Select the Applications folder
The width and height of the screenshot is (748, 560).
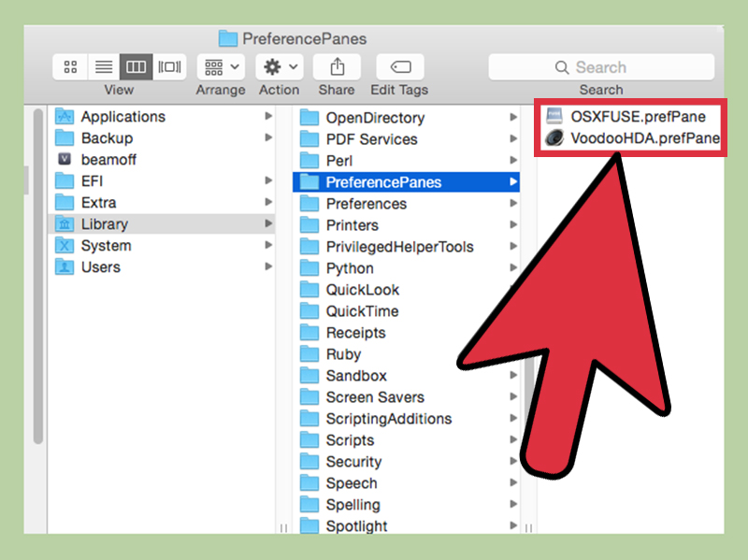coord(162,116)
